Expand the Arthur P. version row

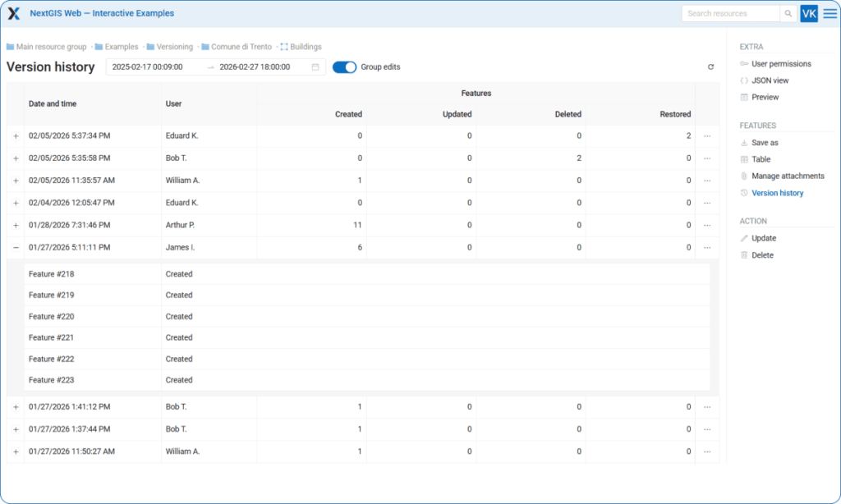tap(16, 225)
